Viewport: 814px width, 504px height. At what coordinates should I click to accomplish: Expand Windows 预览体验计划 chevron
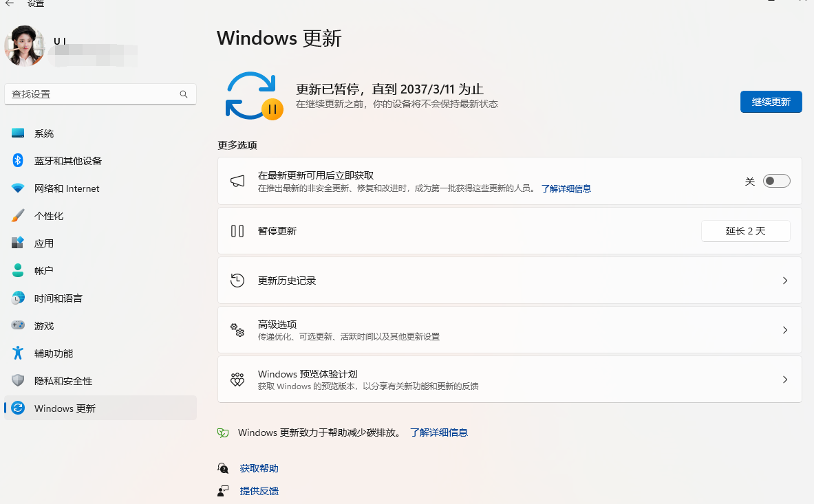point(785,380)
